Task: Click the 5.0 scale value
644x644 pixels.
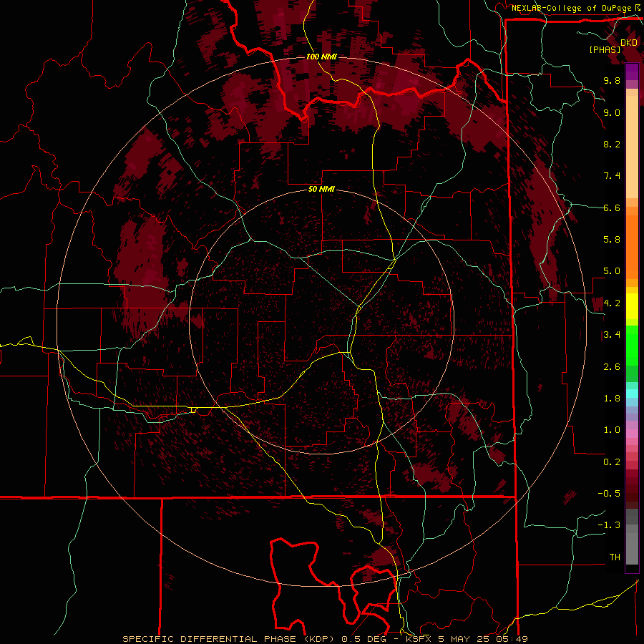Action: click(x=612, y=271)
